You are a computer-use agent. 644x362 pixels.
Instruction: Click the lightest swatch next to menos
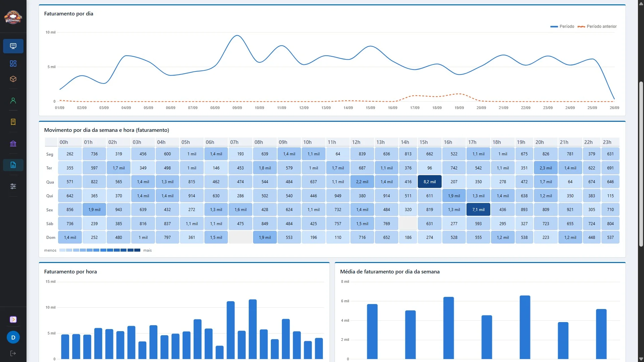(62, 250)
